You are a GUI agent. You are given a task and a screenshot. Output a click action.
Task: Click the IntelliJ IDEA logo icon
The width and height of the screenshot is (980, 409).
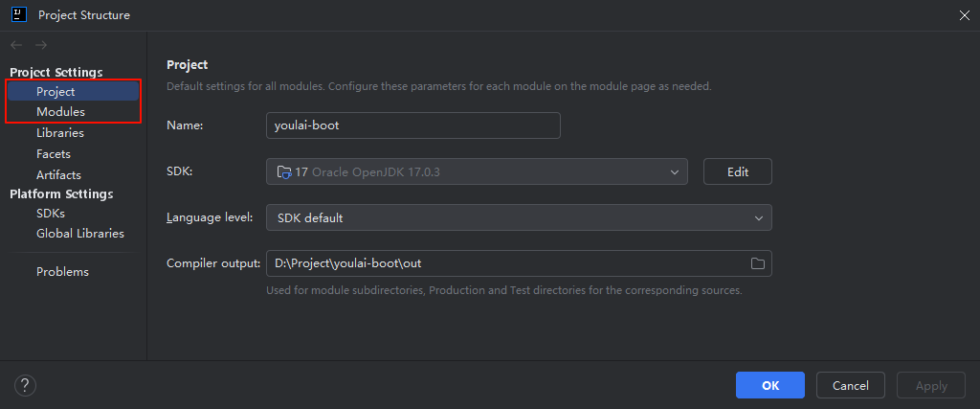pos(19,14)
